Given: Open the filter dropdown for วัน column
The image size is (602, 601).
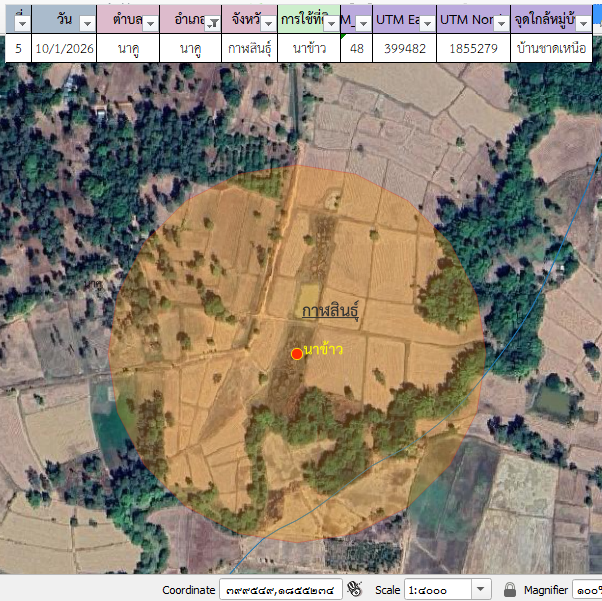Looking at the screenshot, I should 86,23.
